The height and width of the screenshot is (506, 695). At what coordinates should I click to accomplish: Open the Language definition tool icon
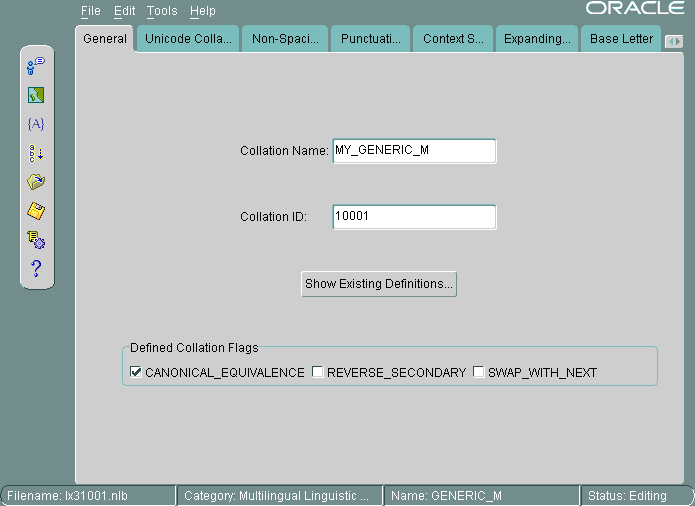36,66
